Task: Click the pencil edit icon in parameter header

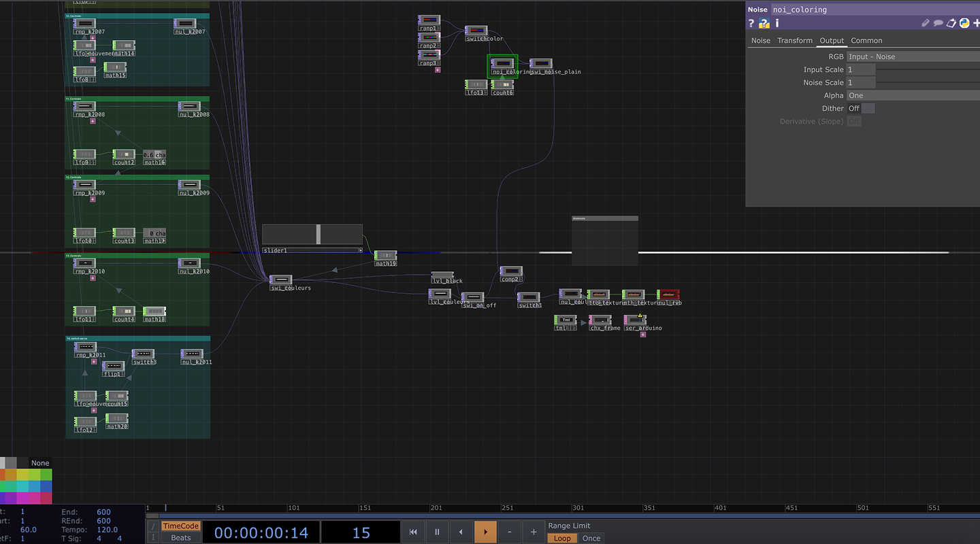Action: (x=926, y=23)
